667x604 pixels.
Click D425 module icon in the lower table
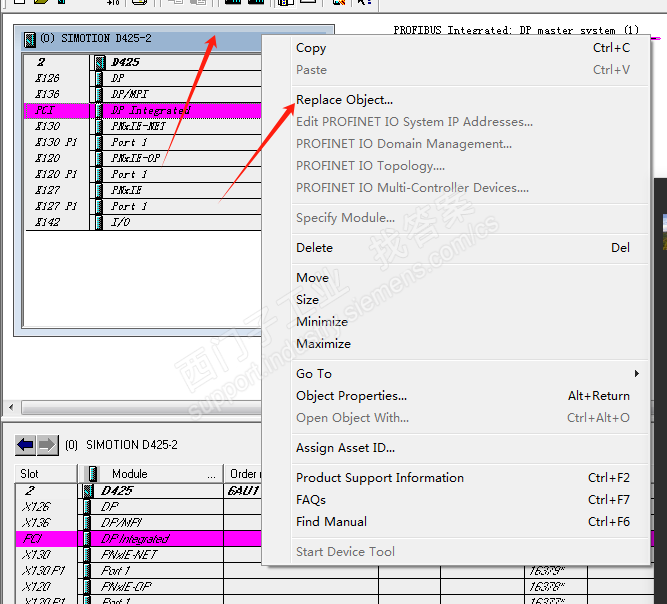(x=88, y=491)
